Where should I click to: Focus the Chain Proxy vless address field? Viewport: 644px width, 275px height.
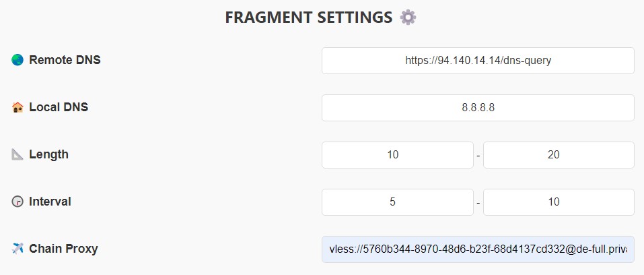[x=478, y=249]
